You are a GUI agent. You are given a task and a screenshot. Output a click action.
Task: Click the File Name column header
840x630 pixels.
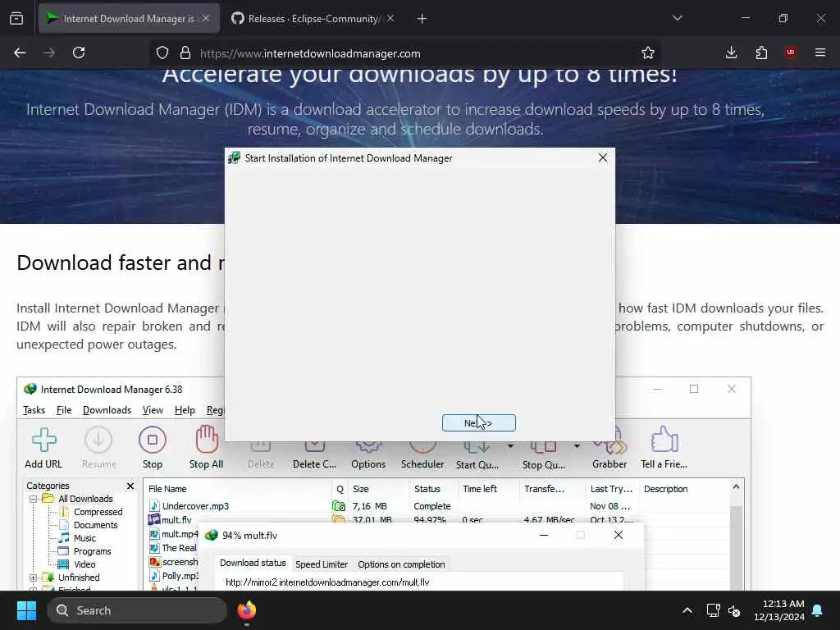pos(237,489)
